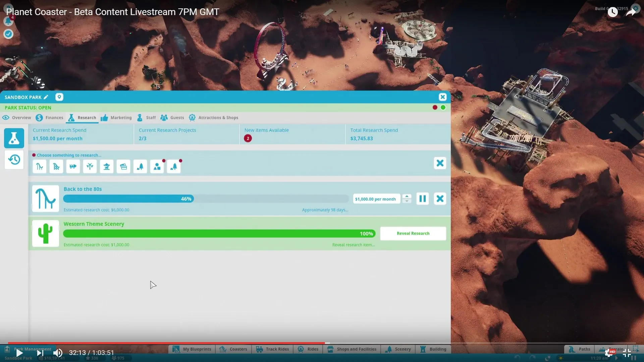Open the research history clock icon
This screenshot has width=644, height=362.
point(14,160)
